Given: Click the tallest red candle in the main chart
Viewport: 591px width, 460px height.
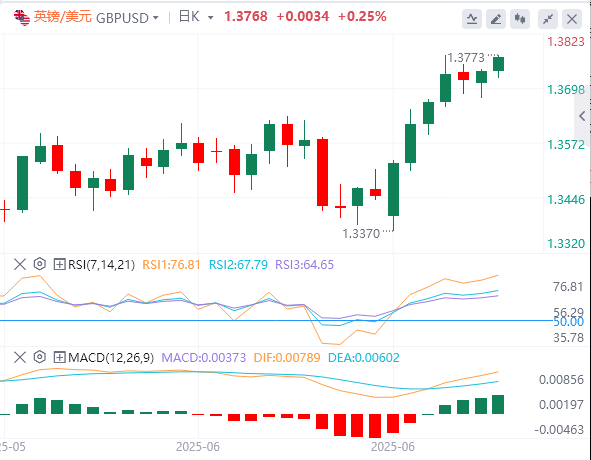Looking at the screenshot, I should (322, 173).
